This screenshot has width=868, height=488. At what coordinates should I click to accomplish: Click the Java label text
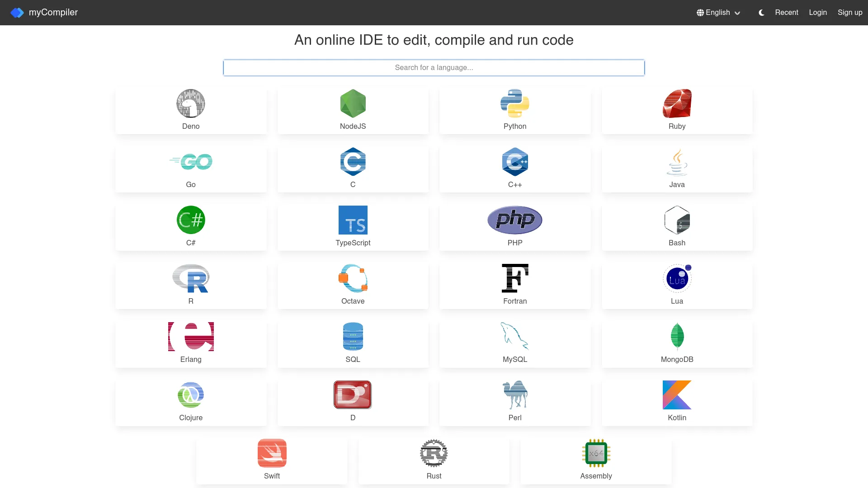tap(677, 185)
